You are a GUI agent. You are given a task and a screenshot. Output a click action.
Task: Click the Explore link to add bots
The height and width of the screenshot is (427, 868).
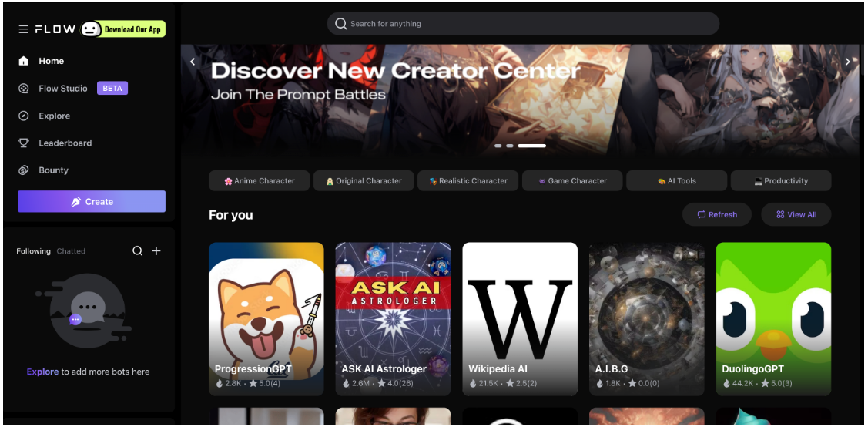[x=42, y=372]
